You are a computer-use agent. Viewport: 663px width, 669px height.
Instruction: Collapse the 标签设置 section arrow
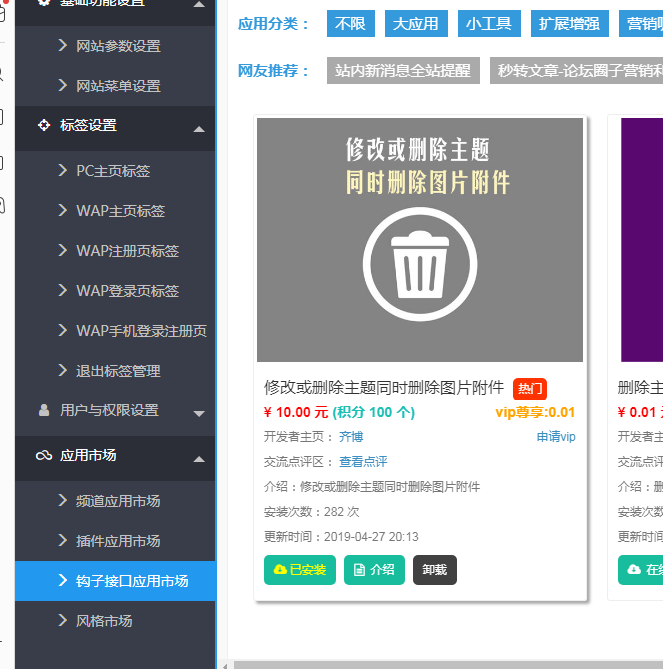198,129
